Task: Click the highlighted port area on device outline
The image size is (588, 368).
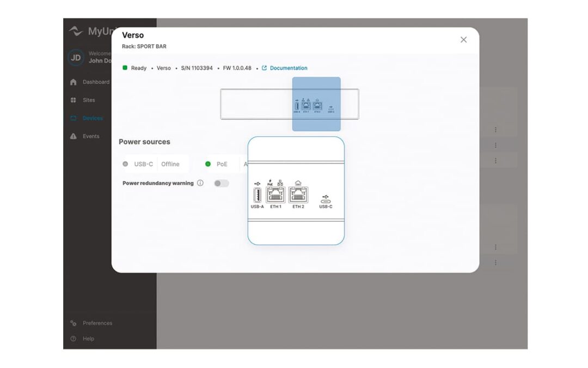Action: [x=316, y=104]
